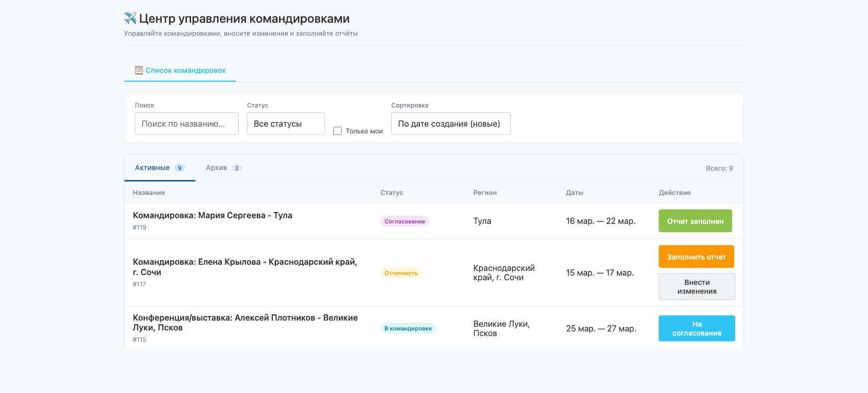Open trip Мария Сергеева - Тула

212,216
